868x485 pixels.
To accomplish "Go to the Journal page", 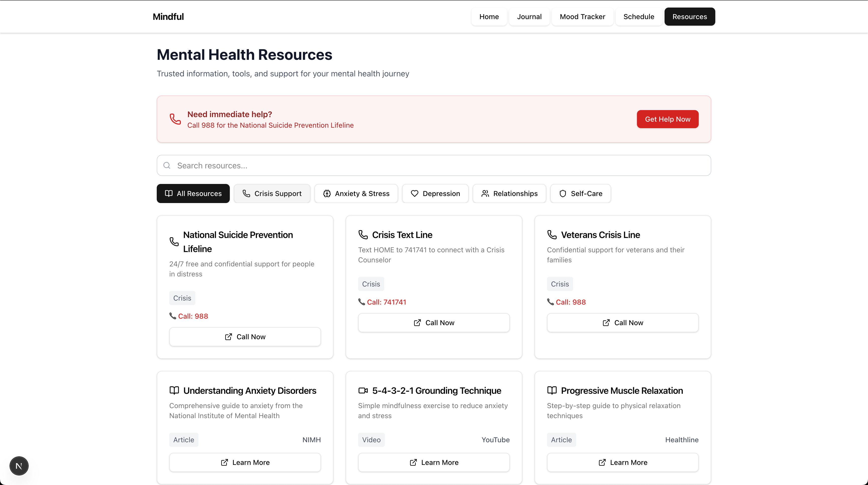I will [x=529, y=17].
